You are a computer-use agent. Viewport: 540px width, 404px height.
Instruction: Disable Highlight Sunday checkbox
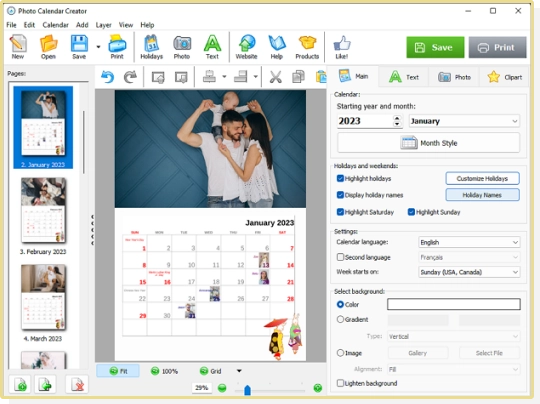(411, 212)
